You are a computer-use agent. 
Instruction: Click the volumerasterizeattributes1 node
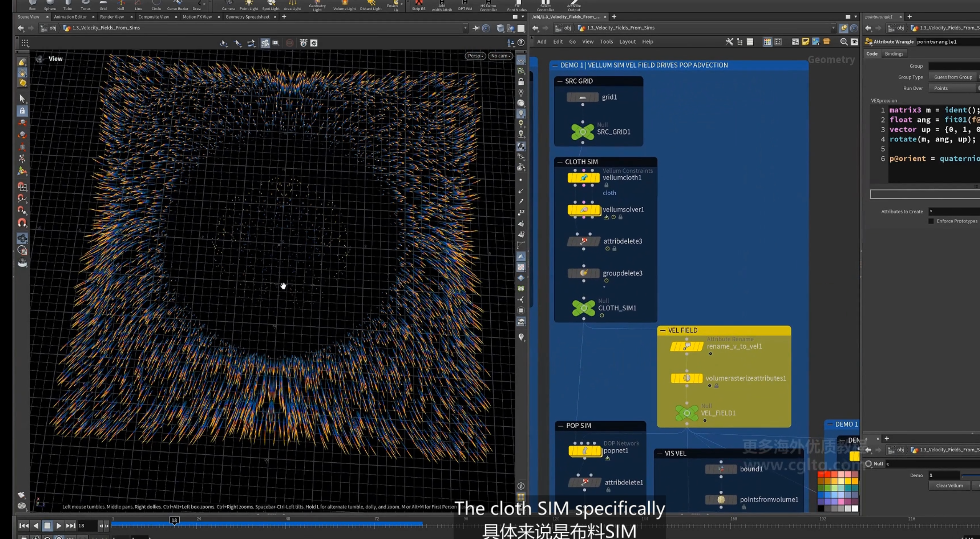687,378
